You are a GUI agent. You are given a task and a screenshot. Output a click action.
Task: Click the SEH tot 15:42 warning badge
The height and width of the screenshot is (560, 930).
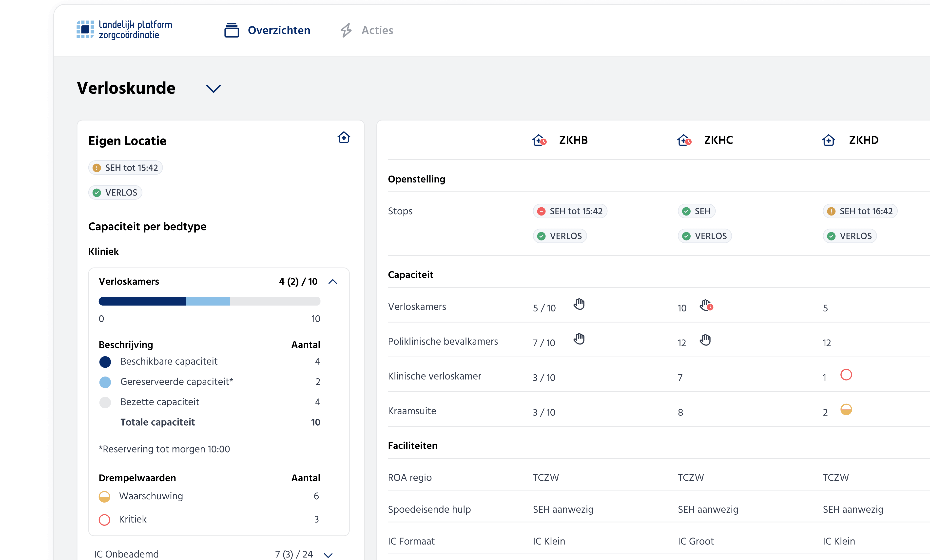(x=125, y=167)
